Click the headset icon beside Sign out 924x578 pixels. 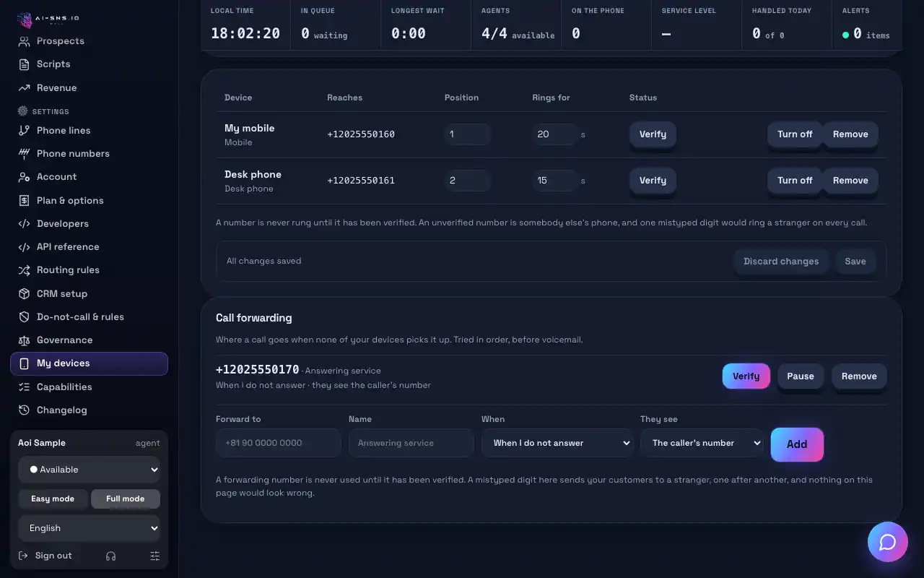pyautogui.click(x=110, y=556)
